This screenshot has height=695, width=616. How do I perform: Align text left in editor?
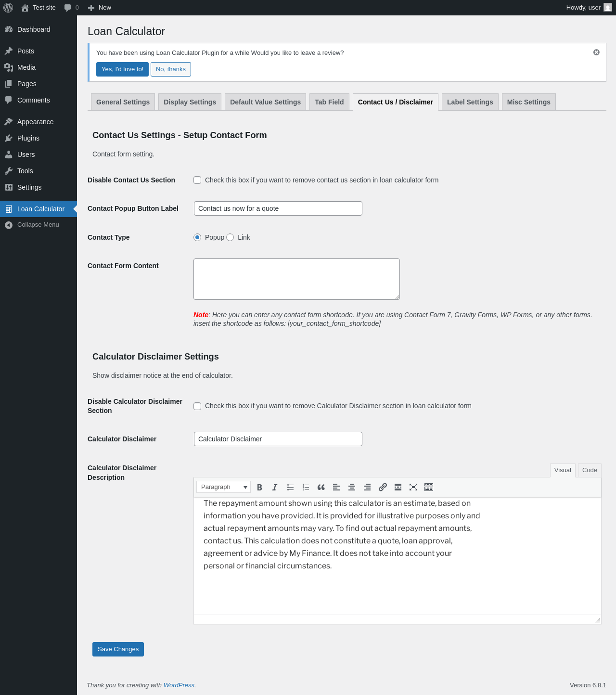click(x=336, y=487)
